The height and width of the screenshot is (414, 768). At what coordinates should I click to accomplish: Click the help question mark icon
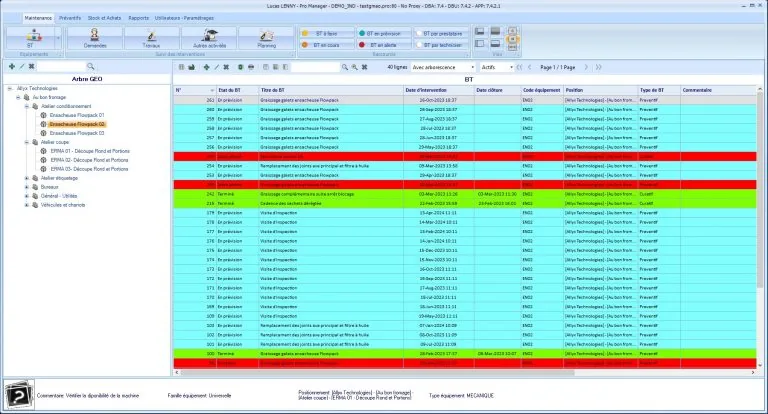coord(19,394)
